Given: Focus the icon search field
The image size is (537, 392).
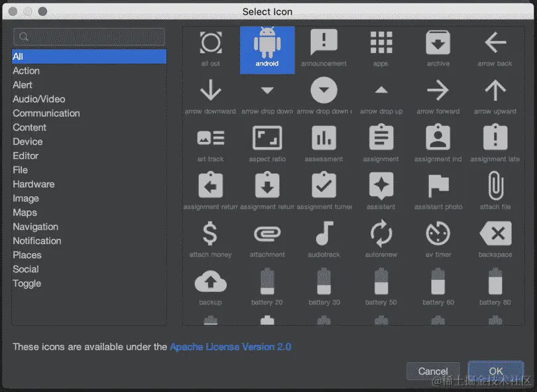Looking at the screenshot, I should coord(89,36).
